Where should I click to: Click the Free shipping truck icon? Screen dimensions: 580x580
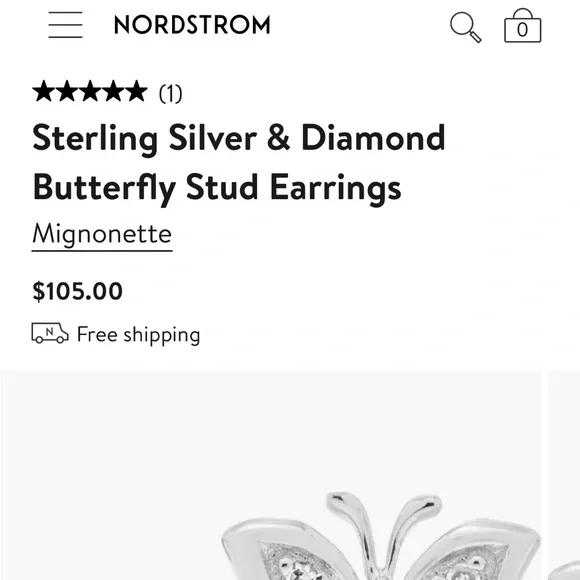50,333
